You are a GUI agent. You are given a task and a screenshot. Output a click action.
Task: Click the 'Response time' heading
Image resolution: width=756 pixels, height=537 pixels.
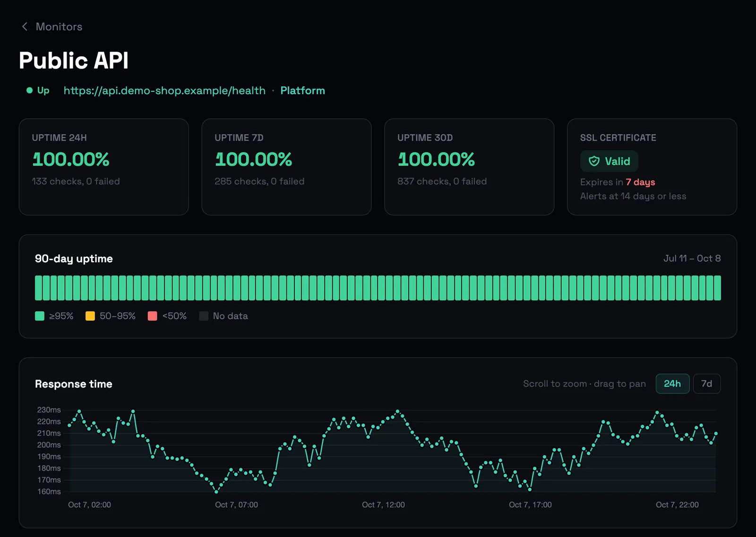tap(74, 384)
